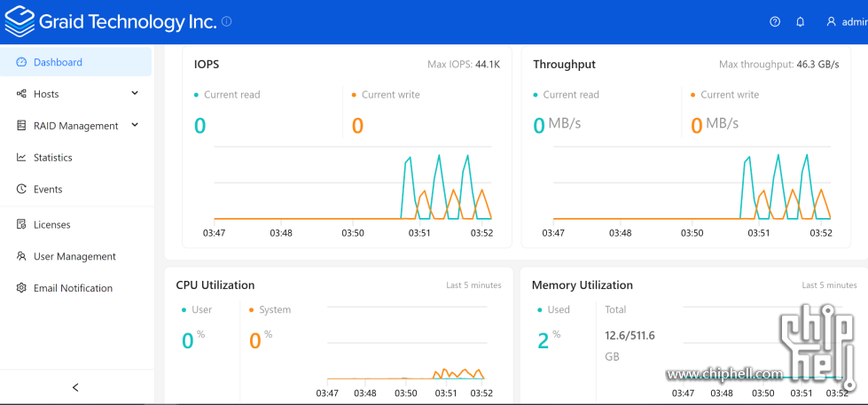The width and height of the screenshot is (868, 405).
Task: Open the Statistics page
Action: tap(52, 158)
